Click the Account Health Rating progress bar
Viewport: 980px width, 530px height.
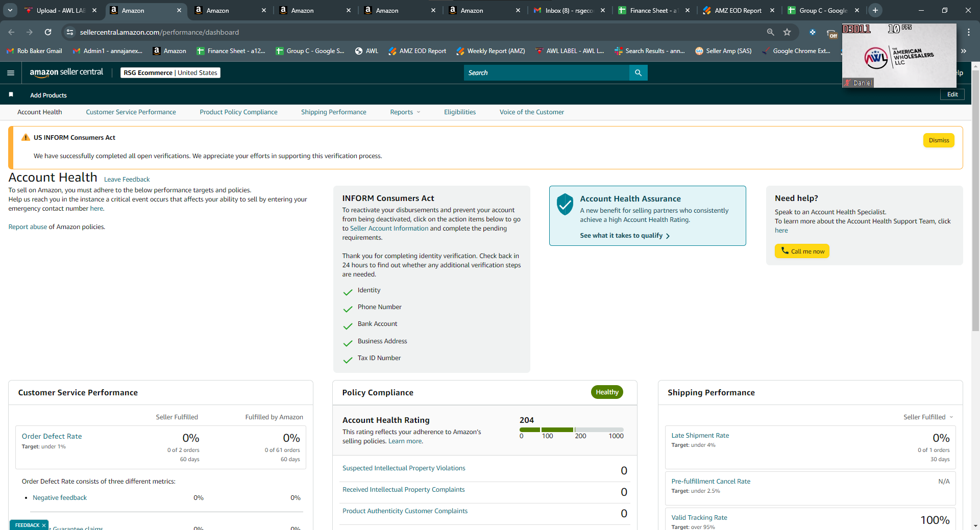(x=572, y=430)
